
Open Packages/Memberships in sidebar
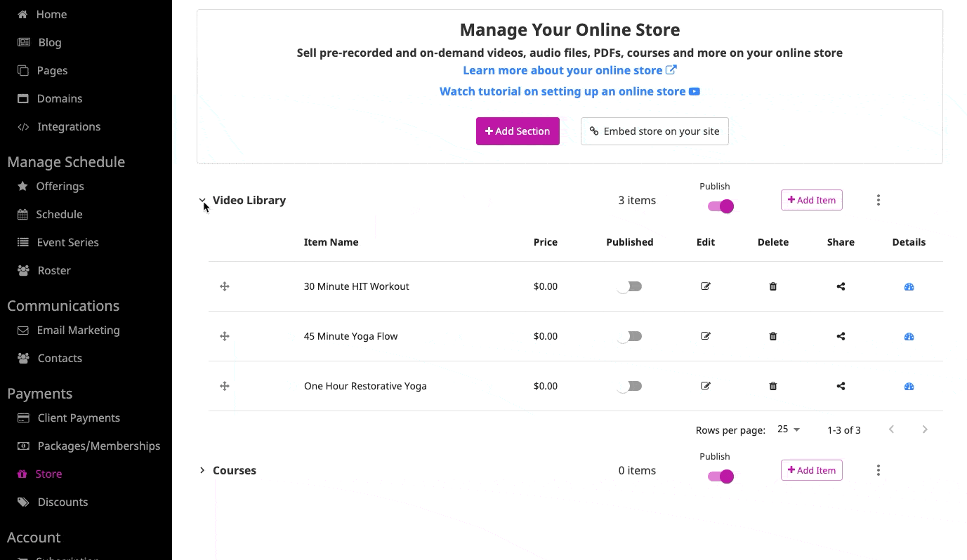99,446
